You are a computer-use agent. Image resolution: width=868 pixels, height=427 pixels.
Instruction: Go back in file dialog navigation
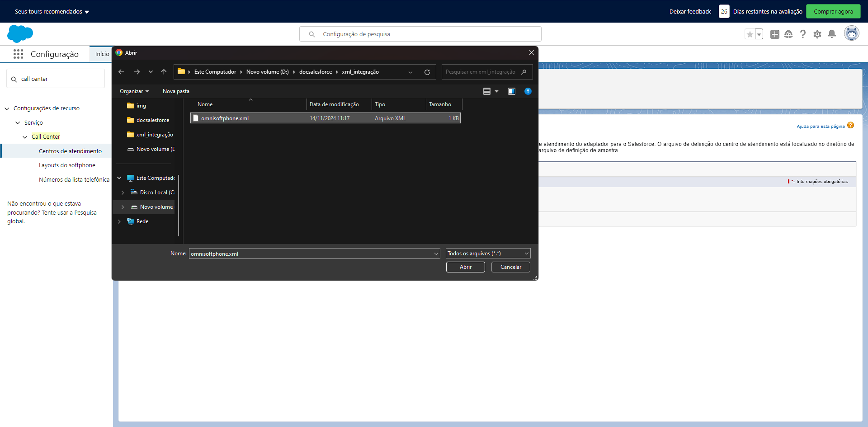[x=121, y=72]
